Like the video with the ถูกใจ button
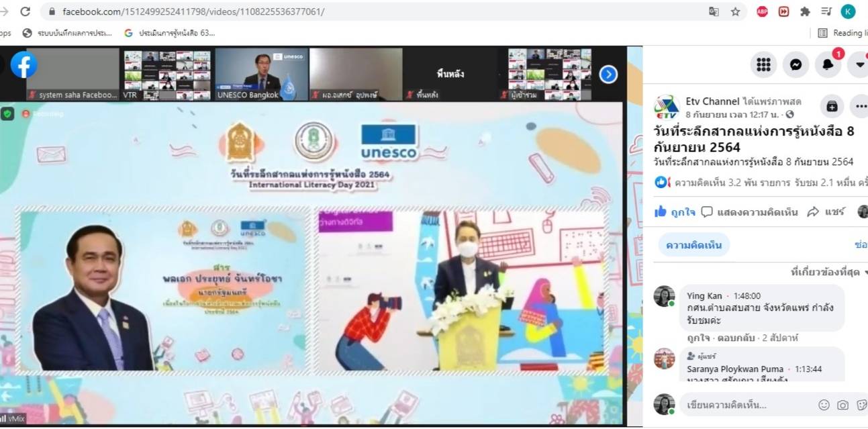The width and height of the screenshot is (868, 429). coord(675,211)
